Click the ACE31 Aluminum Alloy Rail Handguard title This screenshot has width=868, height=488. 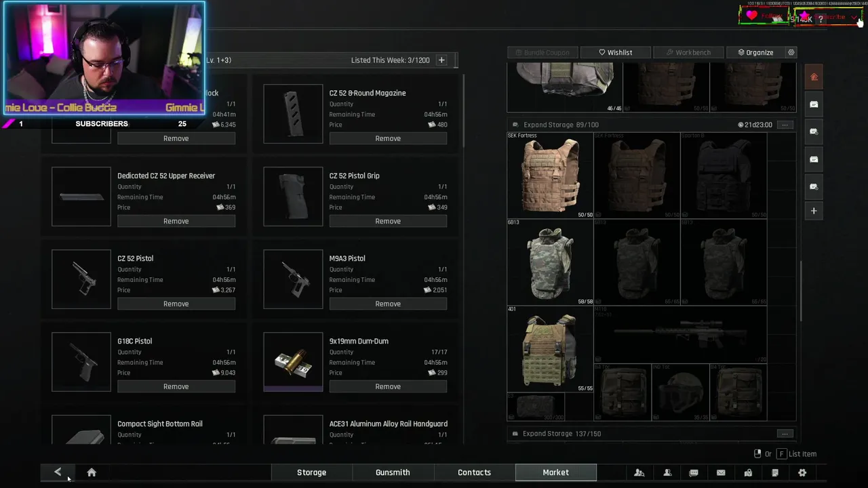click(x=389, y=424)
